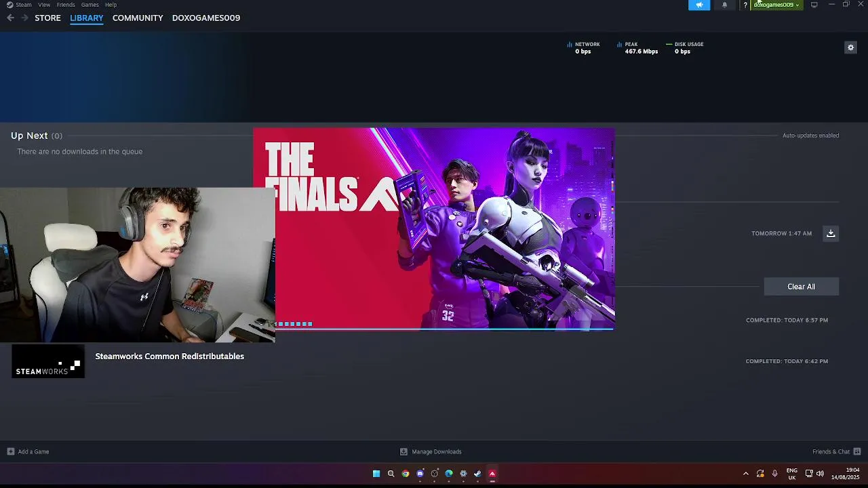Click the COMPLETED: TODAY 6:57 PM text
Screen dimensions: 868x488
(x=787, y=320)
